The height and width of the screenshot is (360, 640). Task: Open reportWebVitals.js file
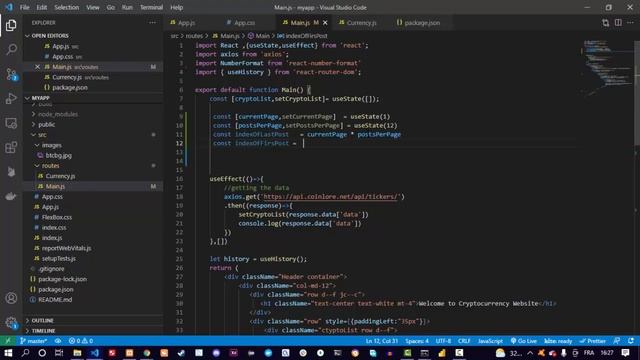point(66,248)
